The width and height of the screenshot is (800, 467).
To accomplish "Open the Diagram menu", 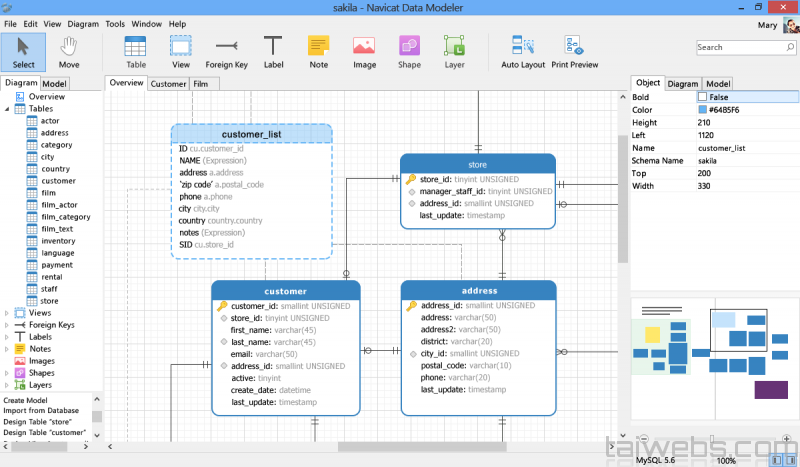I will point(83,23).
